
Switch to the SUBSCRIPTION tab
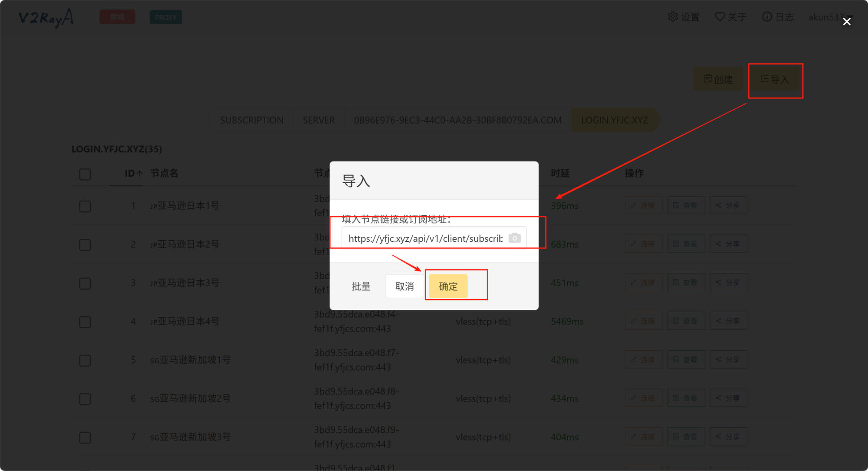(x=251, y=120)
